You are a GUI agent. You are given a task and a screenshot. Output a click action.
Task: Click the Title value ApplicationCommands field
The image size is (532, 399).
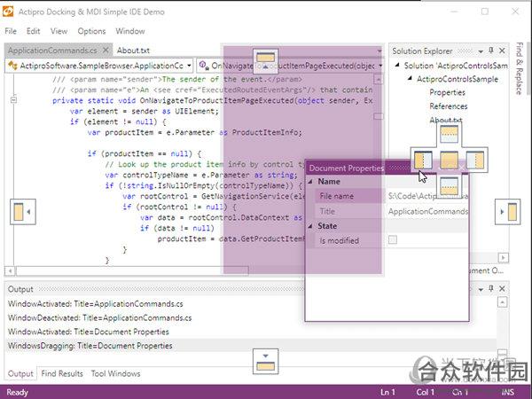[428, 211]
